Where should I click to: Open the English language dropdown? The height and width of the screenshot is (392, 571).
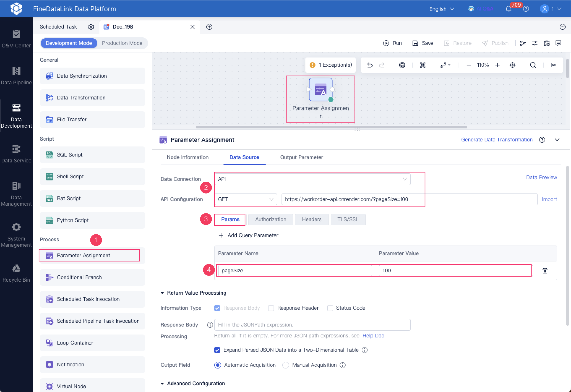coord(442,9)
